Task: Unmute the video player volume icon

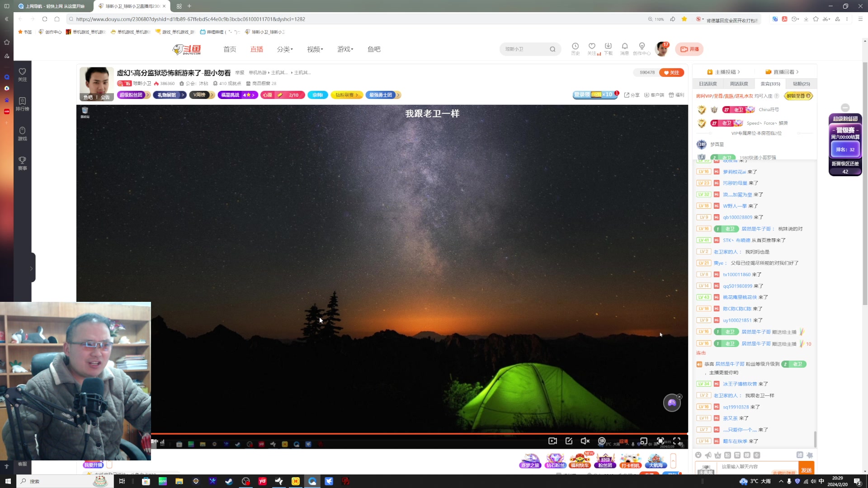Action: (585, 441)
